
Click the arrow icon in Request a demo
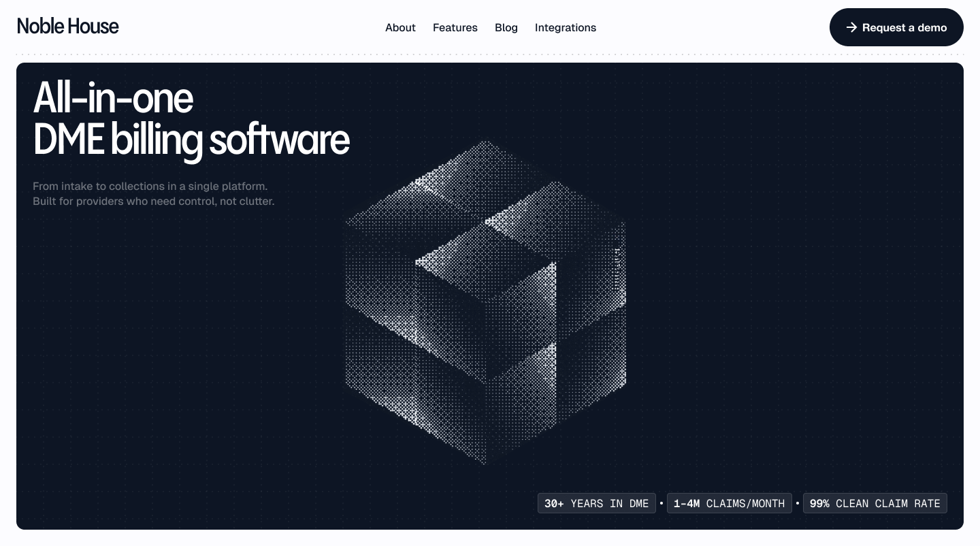pyautogui.click(x=851, y=27)
